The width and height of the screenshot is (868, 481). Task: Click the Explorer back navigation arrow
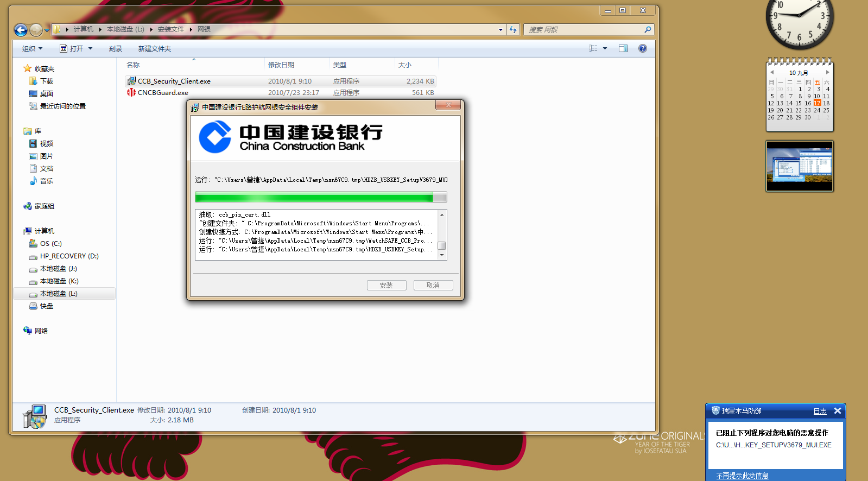click(x=21, y=30)
